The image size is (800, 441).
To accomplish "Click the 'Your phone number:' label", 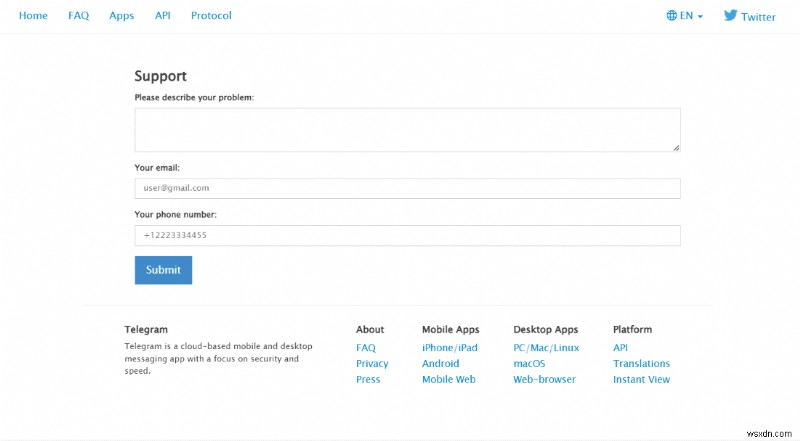I will [176, 214].
